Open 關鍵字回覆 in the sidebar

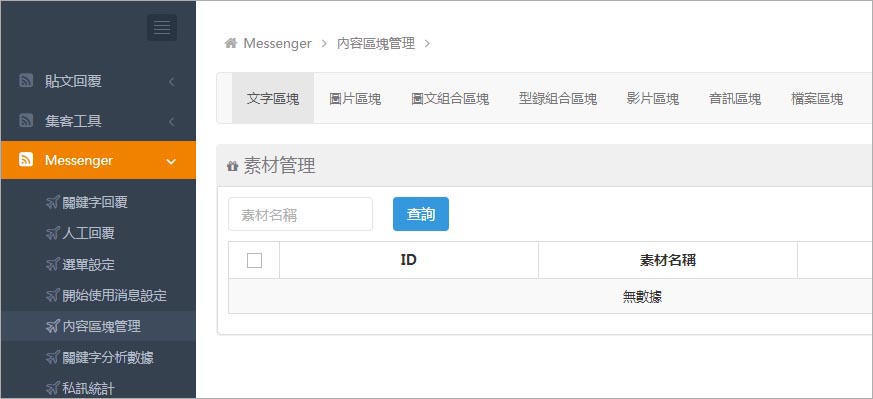point(95,202)
